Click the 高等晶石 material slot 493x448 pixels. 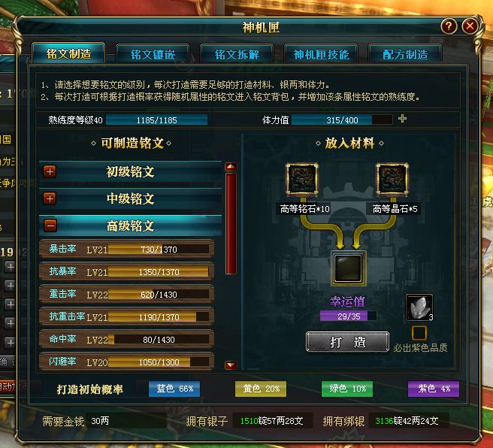392,179
